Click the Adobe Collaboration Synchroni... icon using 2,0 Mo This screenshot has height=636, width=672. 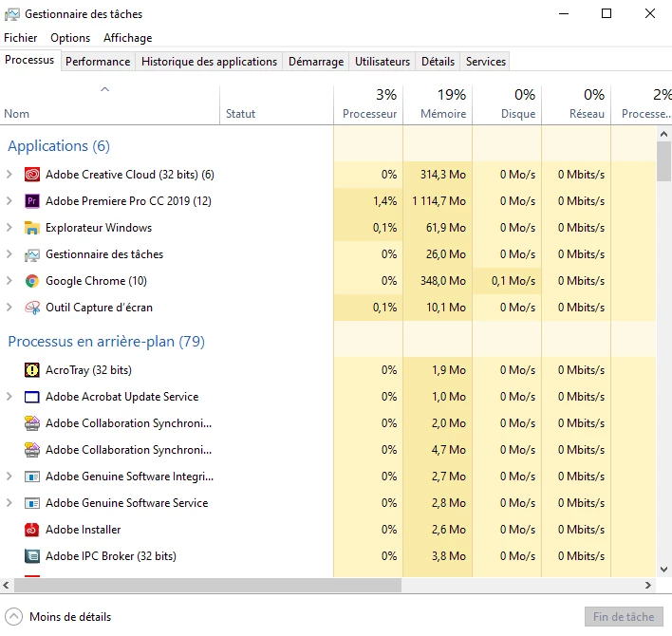32,423
